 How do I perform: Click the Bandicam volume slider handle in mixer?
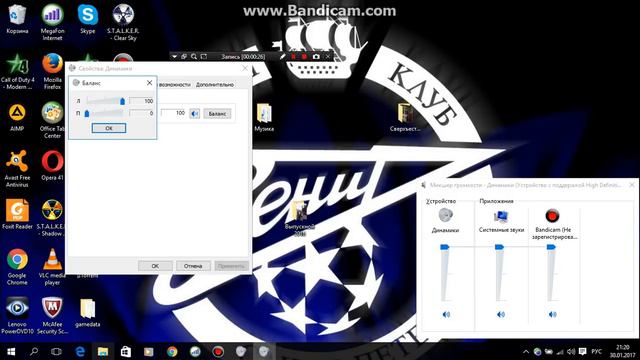click(551, 247)
